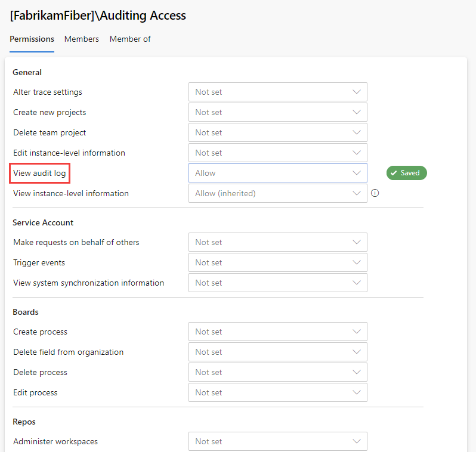Viewport: 476px width, 452px height.
Task: Open the Members tab
Action: coord(82,39)
